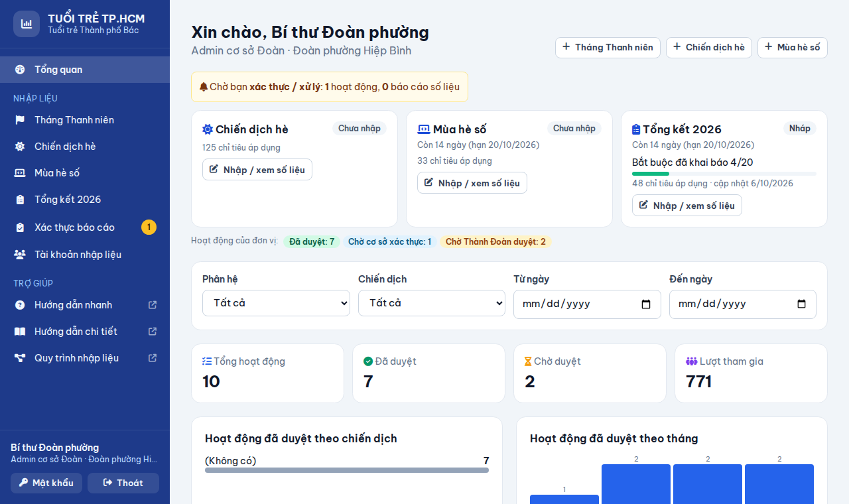Screen dimensions: 849x504
Task: Expand the Chiến dịch filter dropdown
Action: coord(432,303)
